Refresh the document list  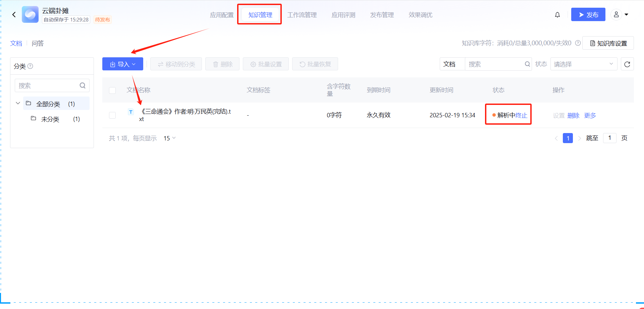tap(627, 64)
